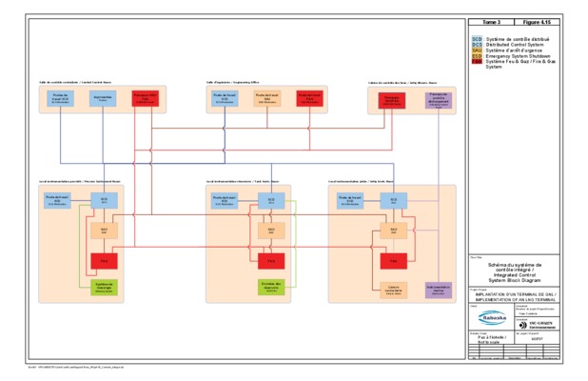Click the 'Figure 4.15' header cell
Image resolution: width=588 pixels, height=381 pixels.
click(537, 22)
